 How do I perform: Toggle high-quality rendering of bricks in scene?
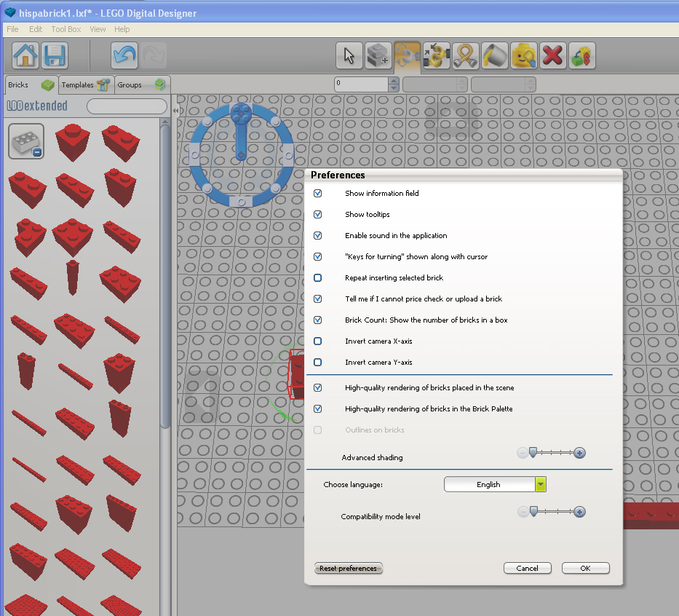tap(318, 387)
